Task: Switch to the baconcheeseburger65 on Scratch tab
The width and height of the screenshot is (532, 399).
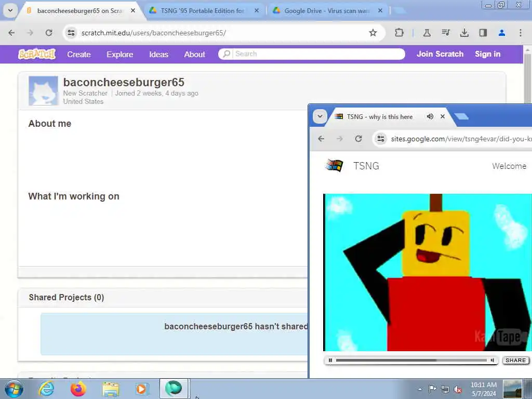Action: coord(79,11)
